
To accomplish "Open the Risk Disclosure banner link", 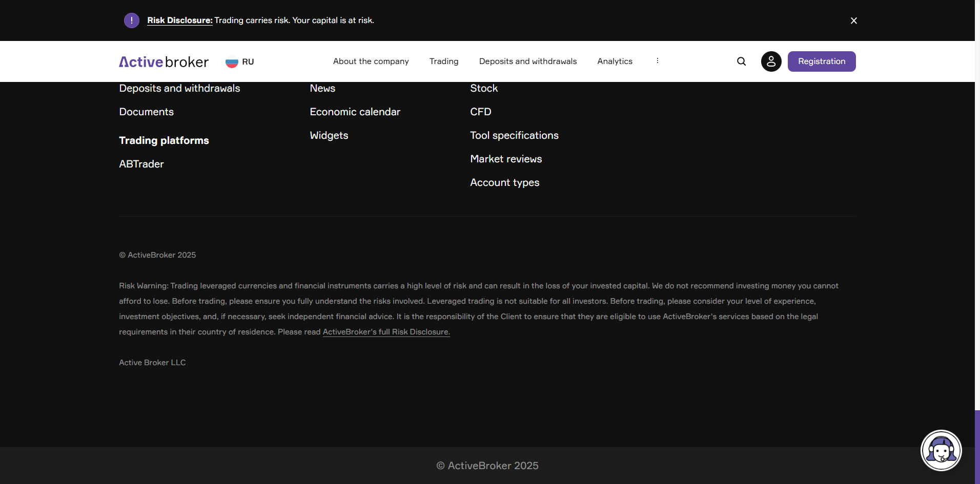I will (179, 20).
